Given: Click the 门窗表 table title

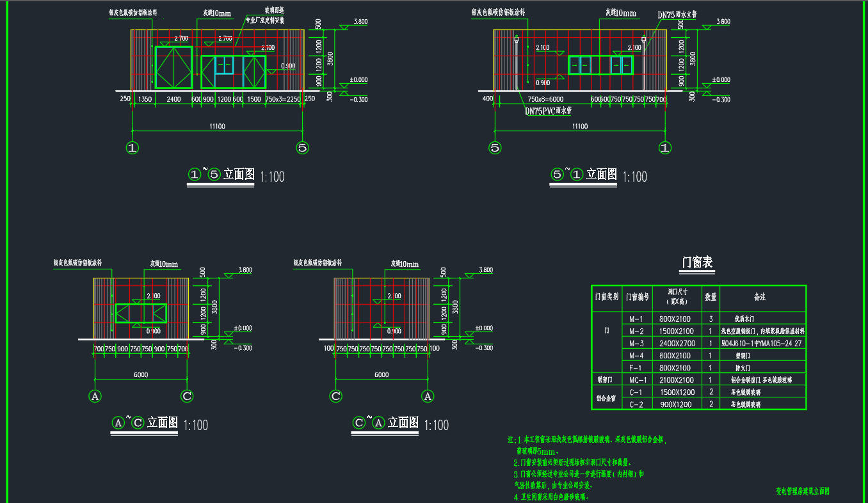Looking at the screenshot, I should 697,262.
